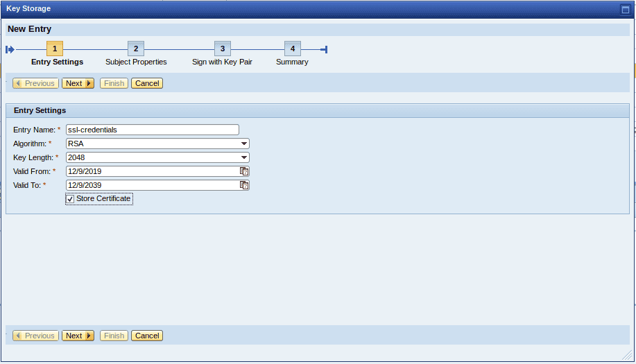Click the bottom Next button
636x364 pixels.
click(x=78, y=336)
